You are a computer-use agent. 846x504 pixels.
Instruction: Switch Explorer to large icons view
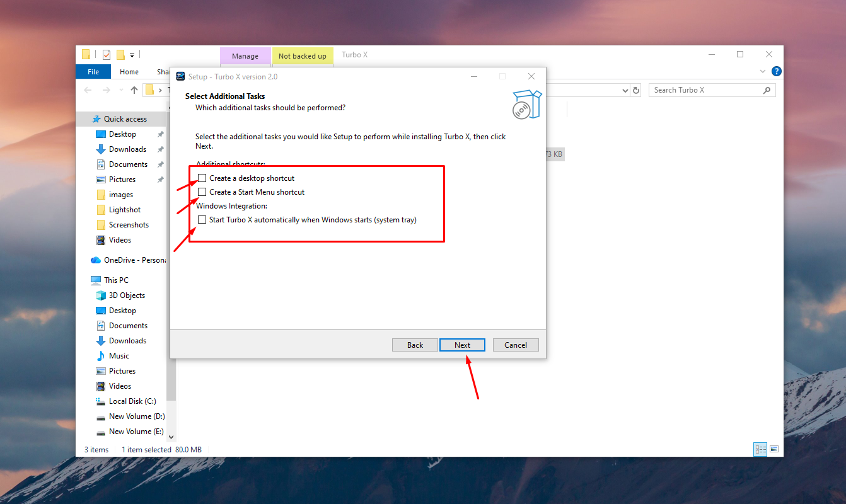click(774, 449)
